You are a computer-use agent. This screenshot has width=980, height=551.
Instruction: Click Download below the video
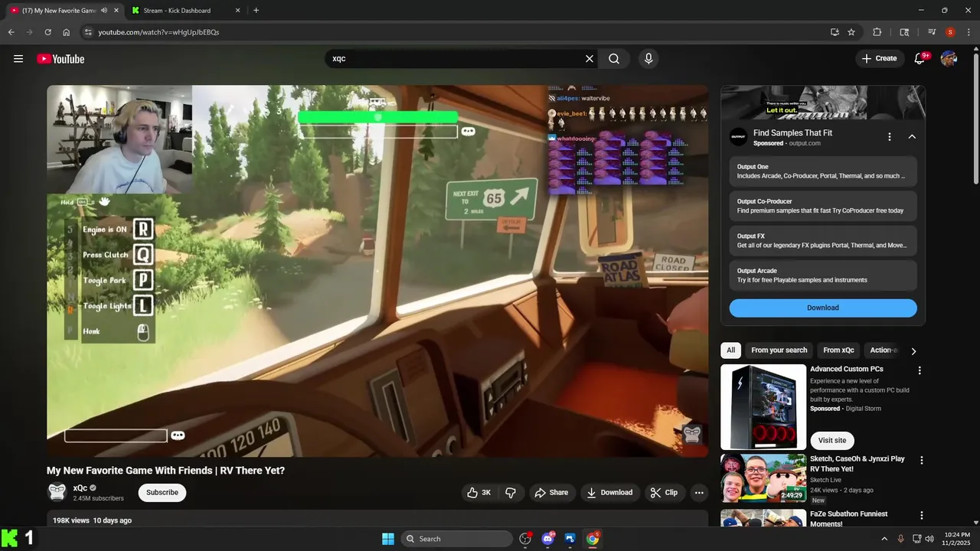(x=610, y=493)
